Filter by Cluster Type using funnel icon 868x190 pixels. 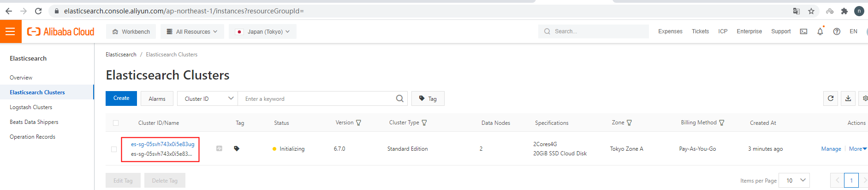point(424,123)
